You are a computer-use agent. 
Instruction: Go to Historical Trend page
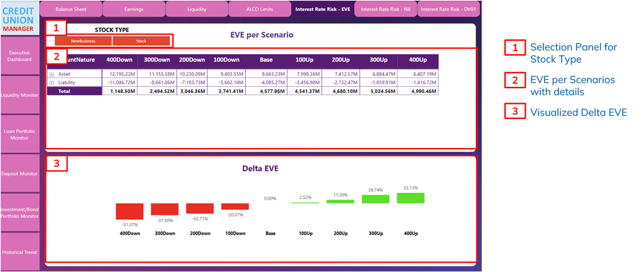(19, 252)
